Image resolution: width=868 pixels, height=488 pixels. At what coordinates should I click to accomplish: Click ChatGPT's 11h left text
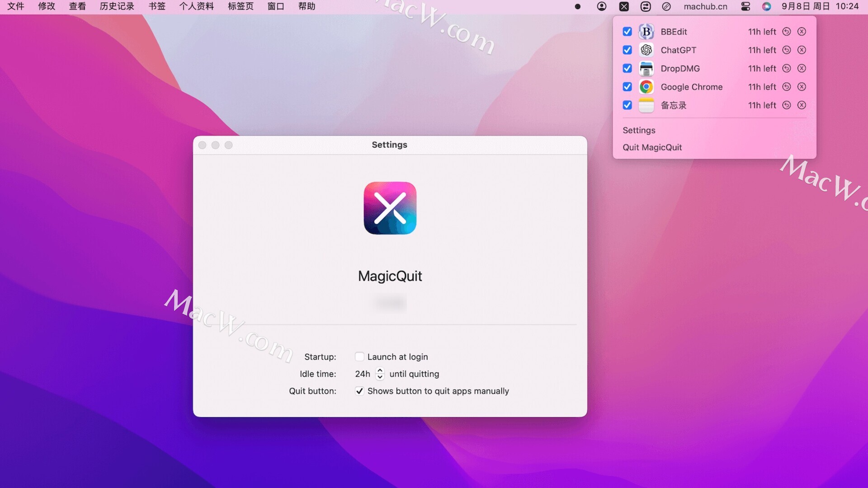pos(762,50)
